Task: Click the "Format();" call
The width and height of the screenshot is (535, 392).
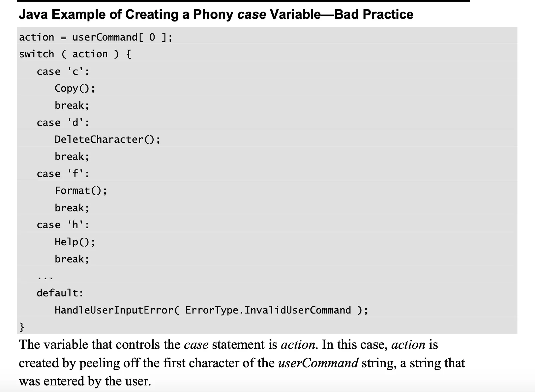Action: (81, 190)
